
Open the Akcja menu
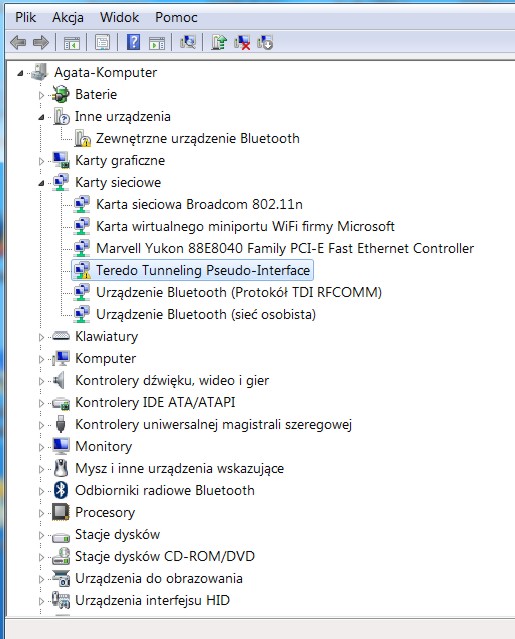[68, 17]
